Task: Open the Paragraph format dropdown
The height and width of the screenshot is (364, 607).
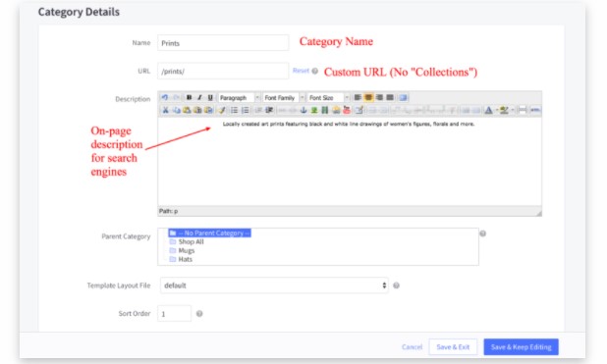Action: point(239,97)
